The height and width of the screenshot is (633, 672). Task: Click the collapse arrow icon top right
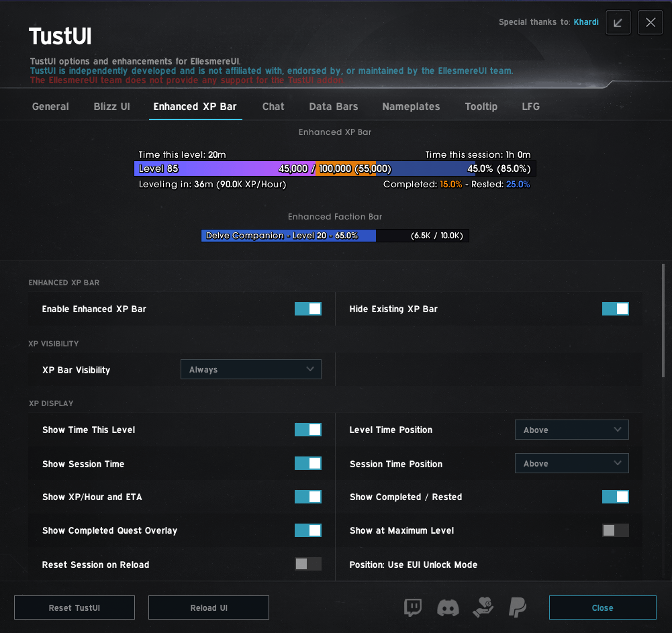(618, 22)
